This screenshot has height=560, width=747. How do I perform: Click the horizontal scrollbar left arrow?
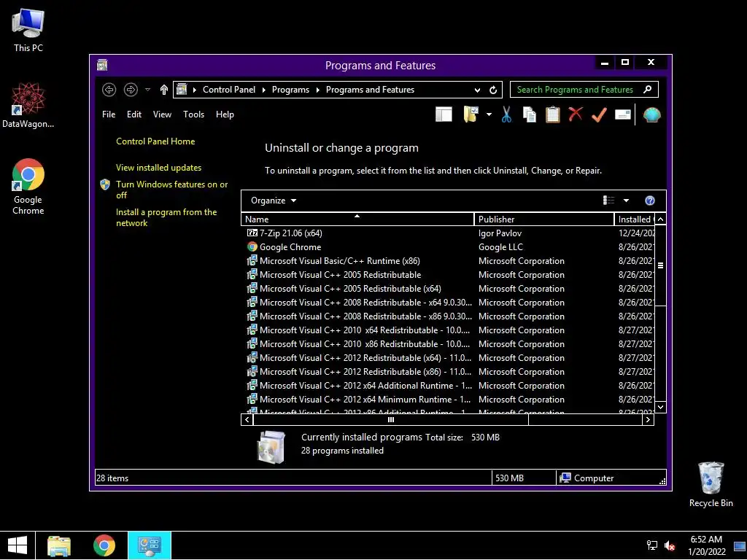(247, 419)
